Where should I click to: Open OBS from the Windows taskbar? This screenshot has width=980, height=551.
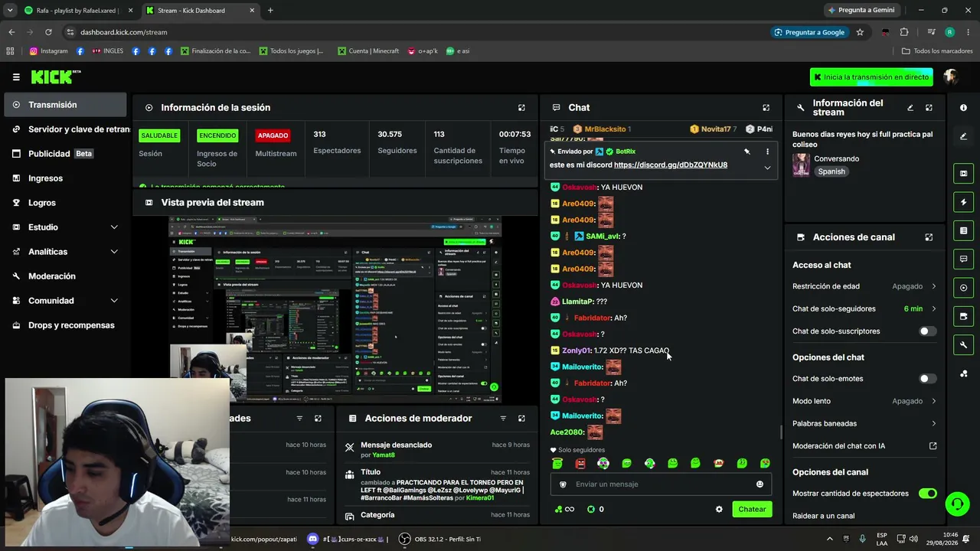(x=439, y=540)
